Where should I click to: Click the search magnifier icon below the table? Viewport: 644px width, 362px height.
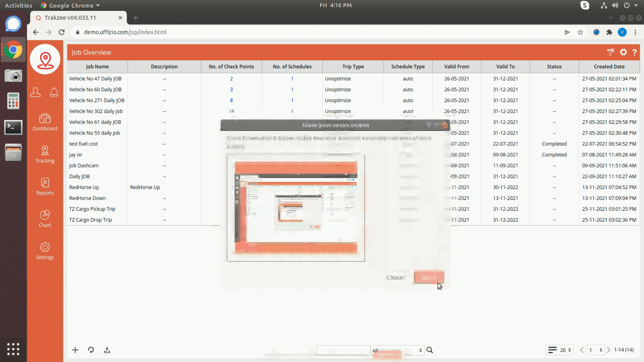pyautogui.click(x=430, y=350)
